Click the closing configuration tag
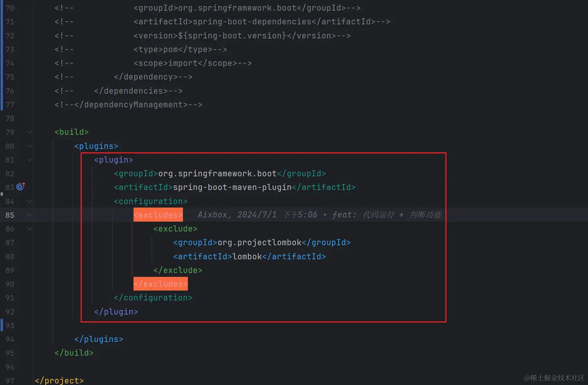 click(153, 298)
